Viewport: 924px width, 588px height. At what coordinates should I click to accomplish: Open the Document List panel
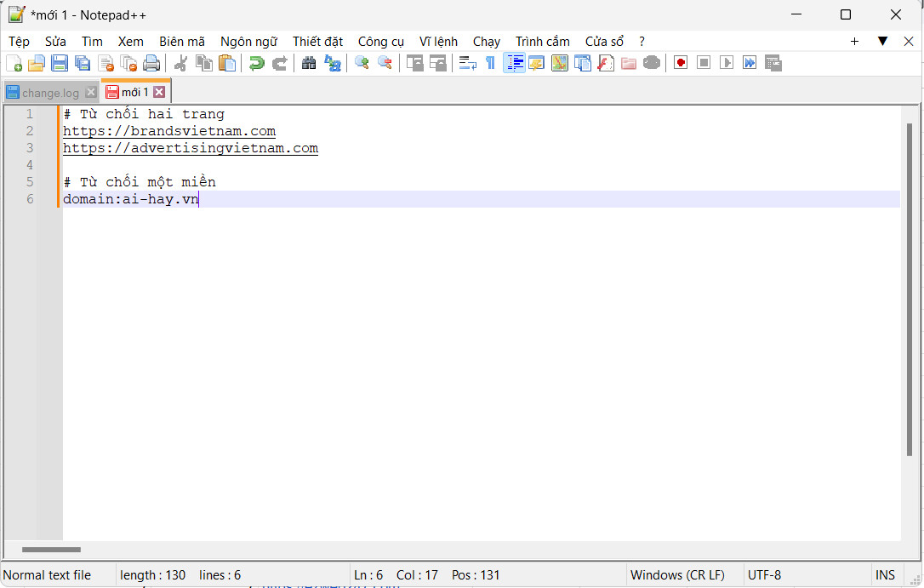[583, 63]
